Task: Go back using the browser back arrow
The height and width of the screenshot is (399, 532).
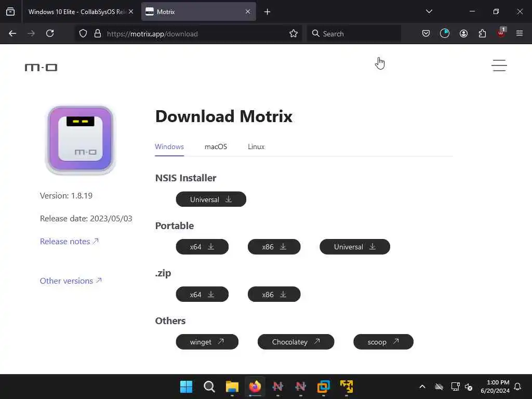Action: pos(12,34)
